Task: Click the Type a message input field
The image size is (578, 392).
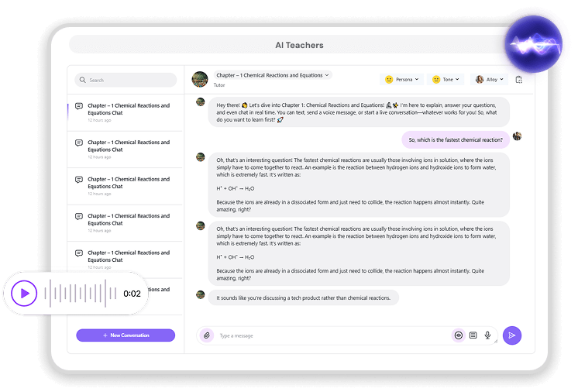Action: point(329,335)
